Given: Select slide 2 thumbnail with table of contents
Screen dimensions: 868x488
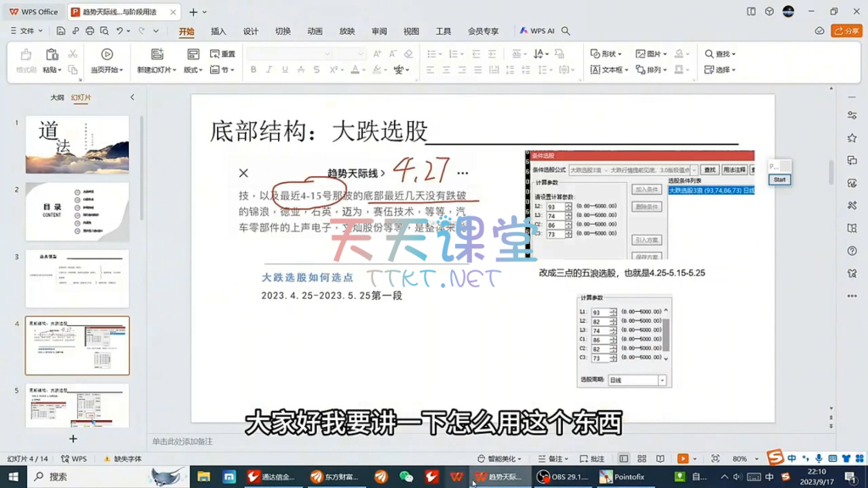Looking at the screenshot, I should click(77, 212).
